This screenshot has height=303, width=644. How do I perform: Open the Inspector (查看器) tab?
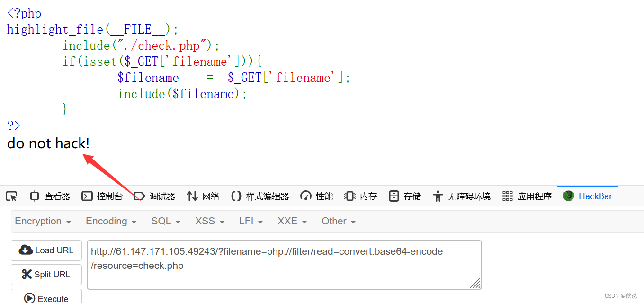coord(50,196)
